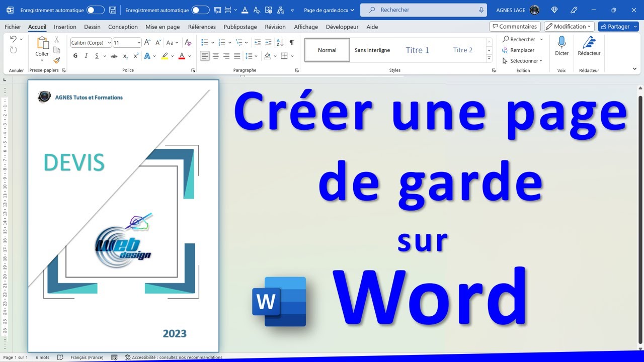The height and width of the screenshot is (362, 644).
Task: Toggle the Enregistrement automatique switch right of save icon
Action: click(200, 10)
